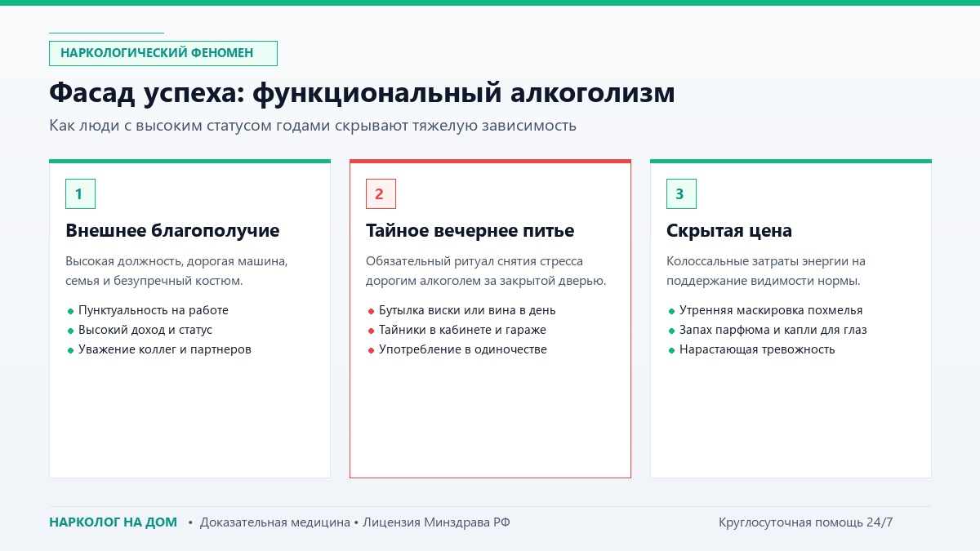Screen dimensions: 980x551
Task: Click the description starting Высокая должность, дорогая машина
Action: pyautogui.click(x=176, y=271)
